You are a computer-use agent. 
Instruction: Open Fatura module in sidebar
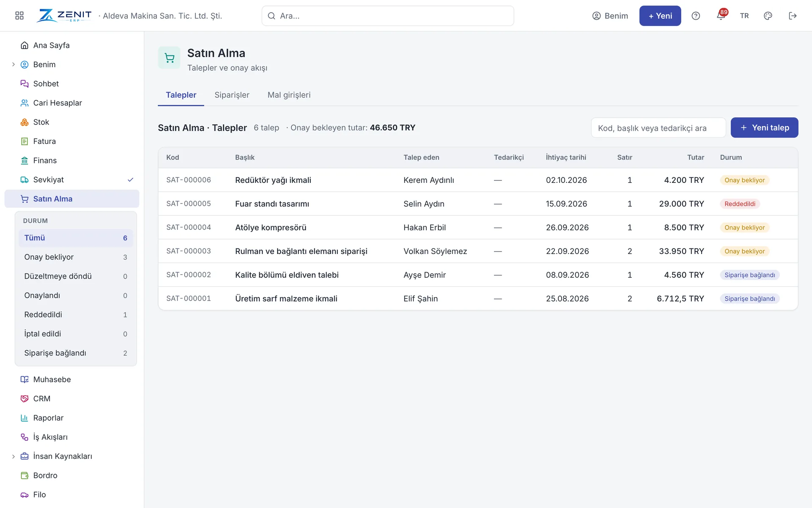coord(72,141)
